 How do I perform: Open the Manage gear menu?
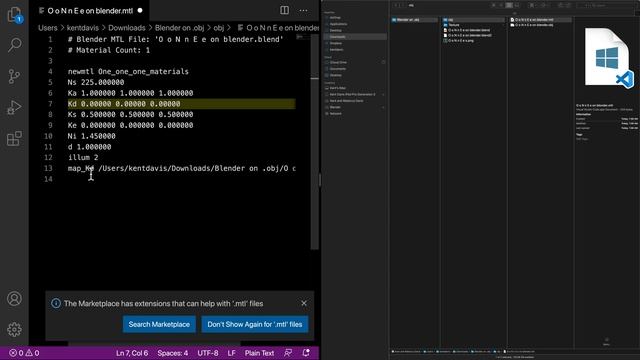coord(14,329)
